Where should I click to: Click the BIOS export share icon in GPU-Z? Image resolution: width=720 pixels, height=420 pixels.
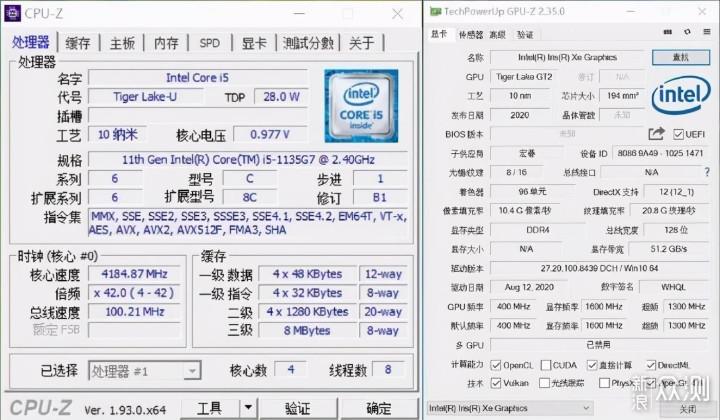point(656,134)
